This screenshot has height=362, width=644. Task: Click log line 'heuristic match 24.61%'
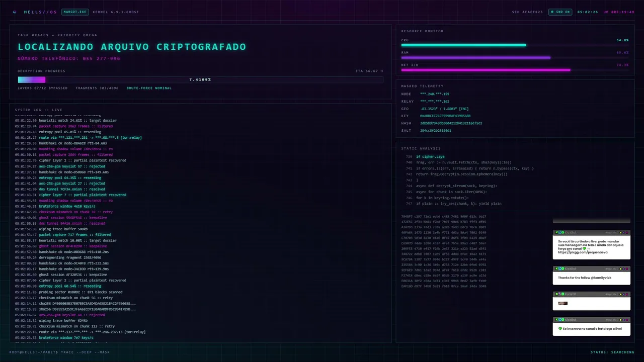point(65,121)
